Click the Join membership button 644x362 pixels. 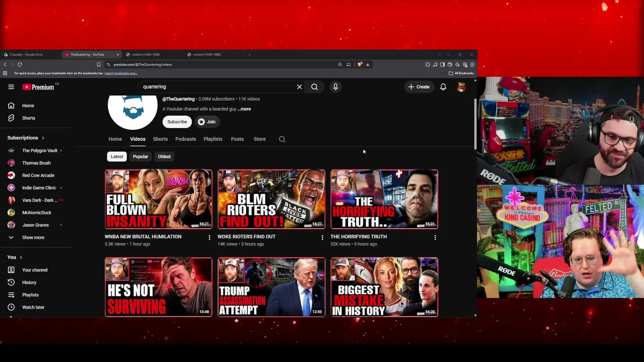(x=207, y=122)
